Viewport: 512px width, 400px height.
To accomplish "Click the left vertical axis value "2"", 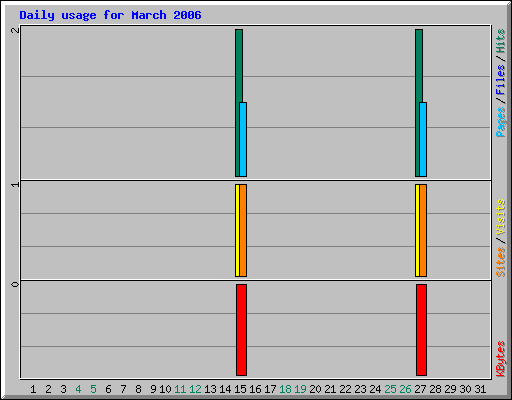I will 15,30.
